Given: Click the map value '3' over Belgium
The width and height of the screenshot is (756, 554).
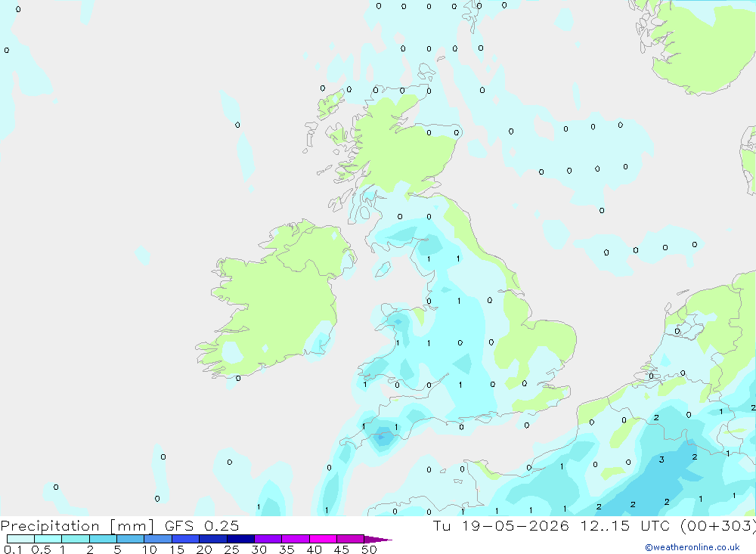Looking at the screenshot, I should click(x=661, y=460).
